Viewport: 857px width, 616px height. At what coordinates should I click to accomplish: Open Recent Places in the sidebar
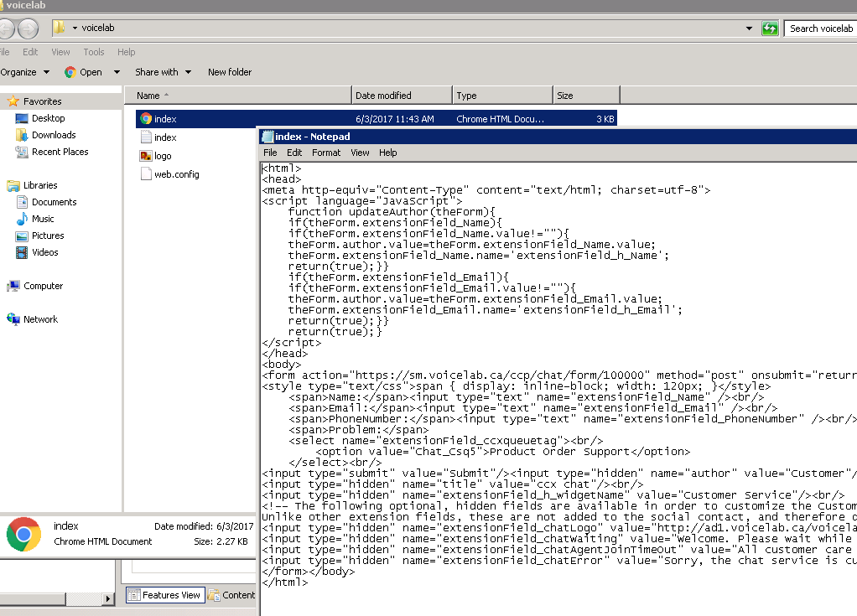60,152
